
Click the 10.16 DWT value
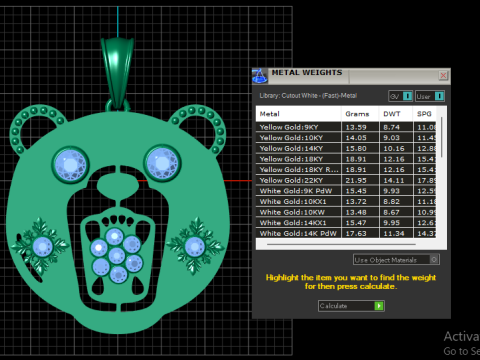tap(394, 149)
